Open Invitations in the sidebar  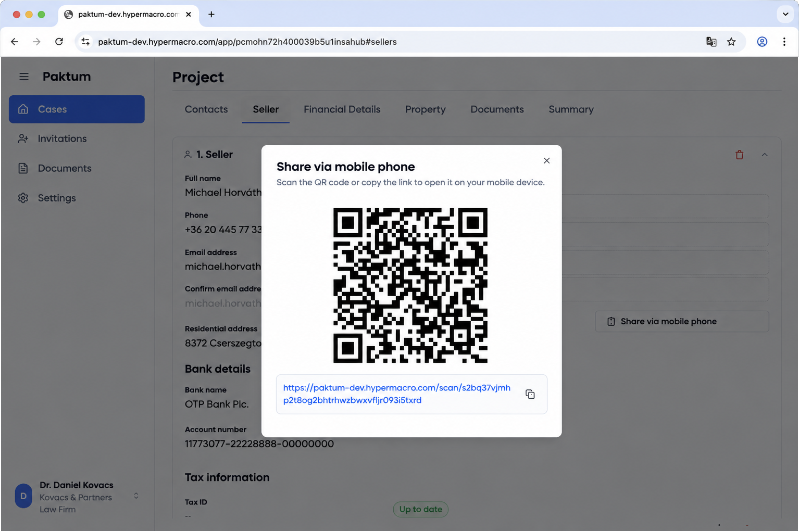pos(77,138)
